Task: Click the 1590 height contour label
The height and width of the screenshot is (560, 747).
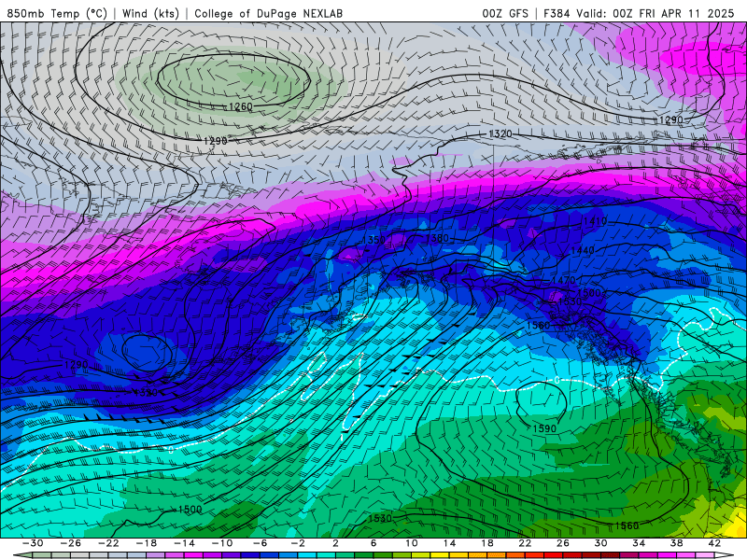Action: click(544, 428)
